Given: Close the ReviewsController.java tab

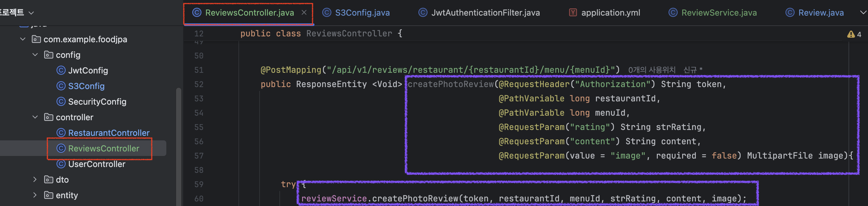Looking at the screenshot, I should 304,12.
